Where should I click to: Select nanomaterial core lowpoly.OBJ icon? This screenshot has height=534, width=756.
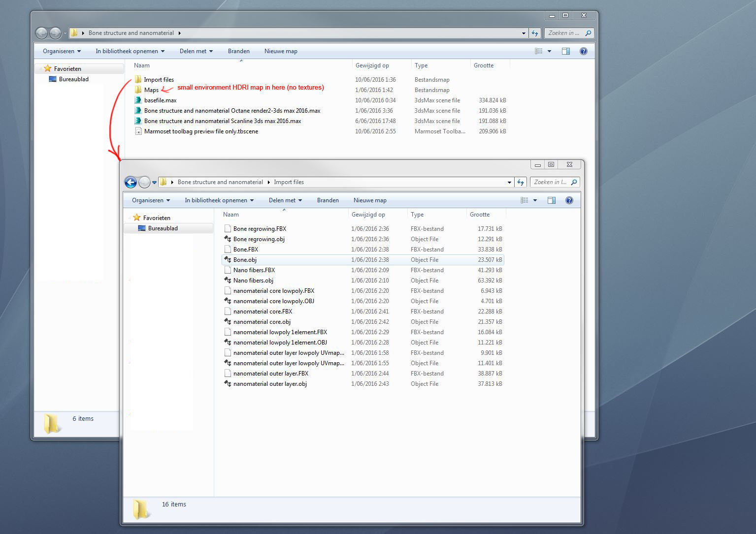pos(228,301)
